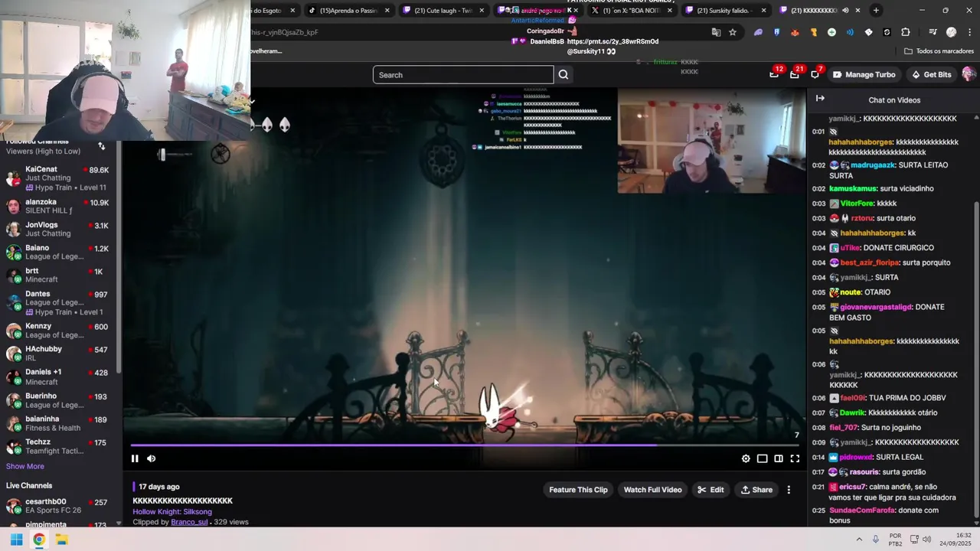Open Dantes' channel in the sidebar
This screenshot has height=551, width=980.
point(58,302)
